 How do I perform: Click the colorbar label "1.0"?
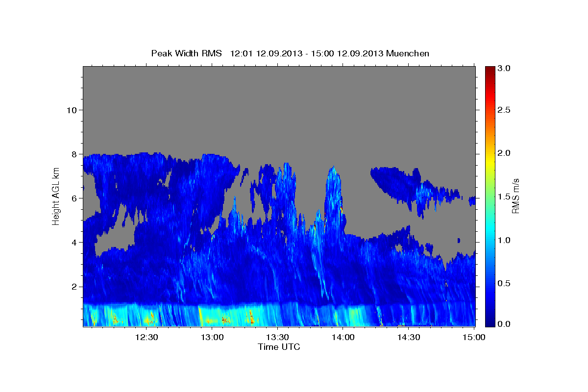pyautogui.click(x=504, y=240)
